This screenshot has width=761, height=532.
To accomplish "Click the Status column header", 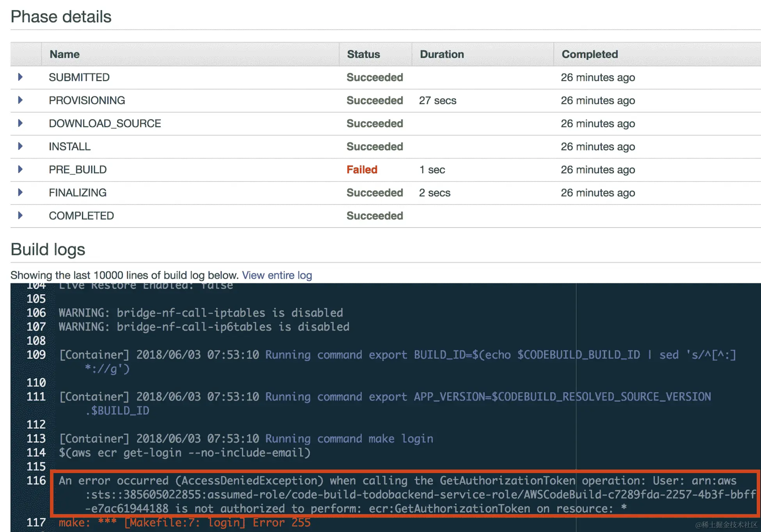I will coord(363,54).
